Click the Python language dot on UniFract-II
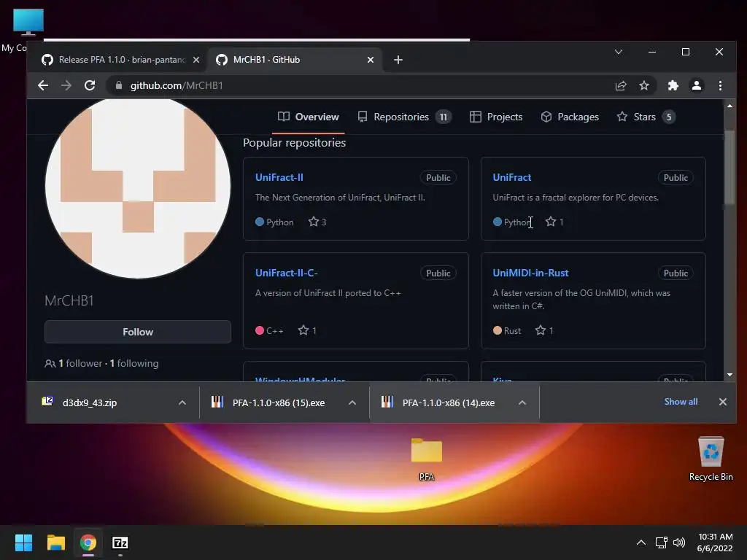Image resolution: width=747 pixels, height=560 pixels. click(260, 222)
